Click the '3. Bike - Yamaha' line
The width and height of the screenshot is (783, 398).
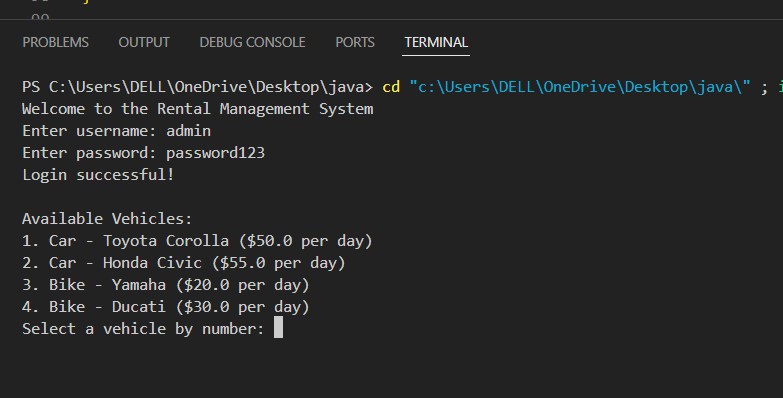166,285
